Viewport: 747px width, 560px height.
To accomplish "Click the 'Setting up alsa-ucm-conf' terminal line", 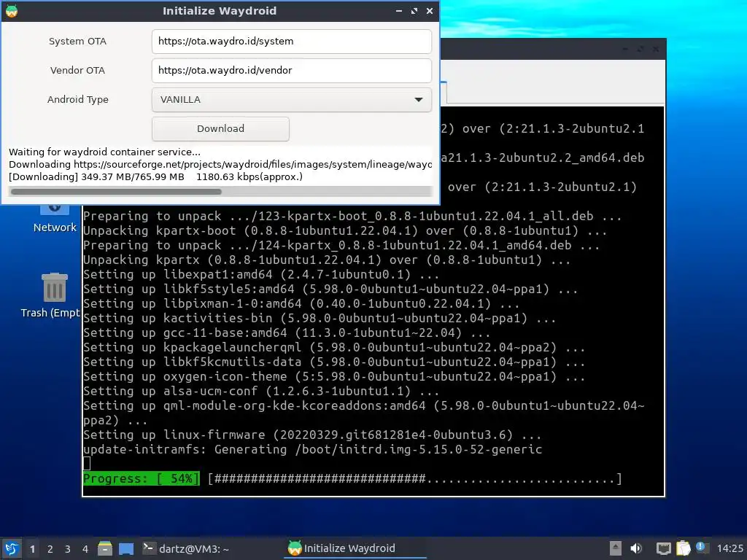I will pyautogui.click(x=261, y=392).
